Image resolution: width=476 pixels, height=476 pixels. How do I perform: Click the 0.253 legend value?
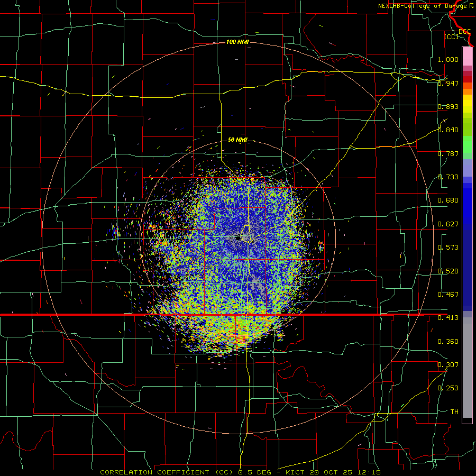coord(448,388)
